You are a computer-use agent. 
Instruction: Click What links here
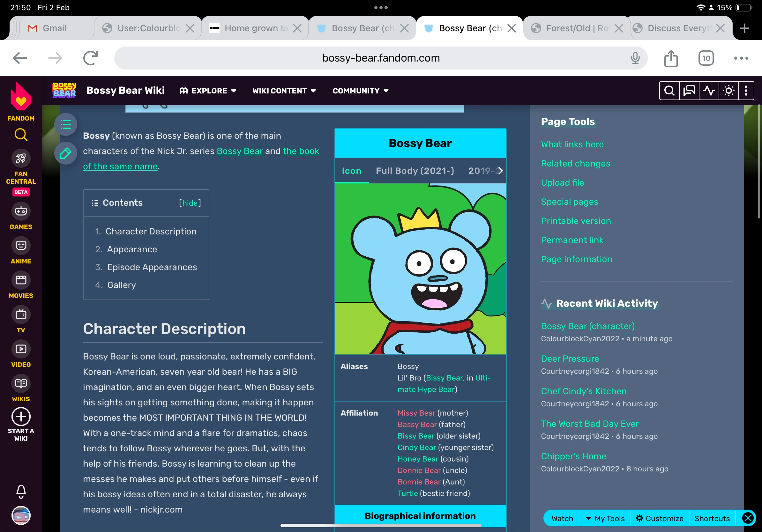[x=572, y=144]
